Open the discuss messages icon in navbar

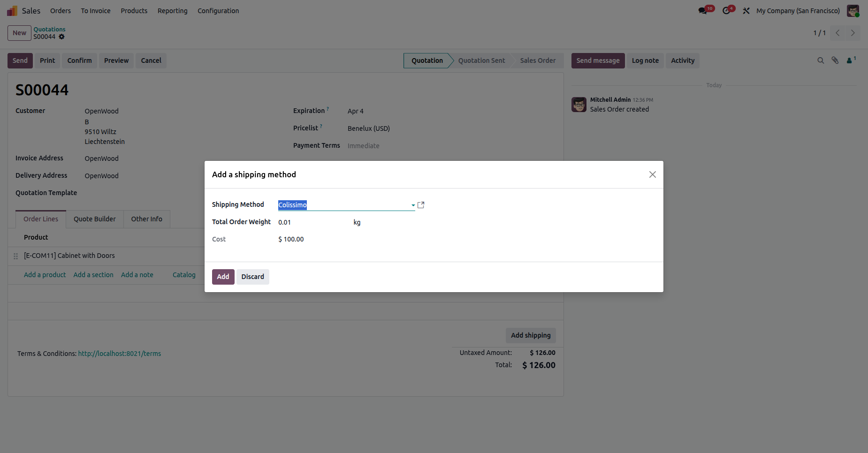[x=702, y=11]
